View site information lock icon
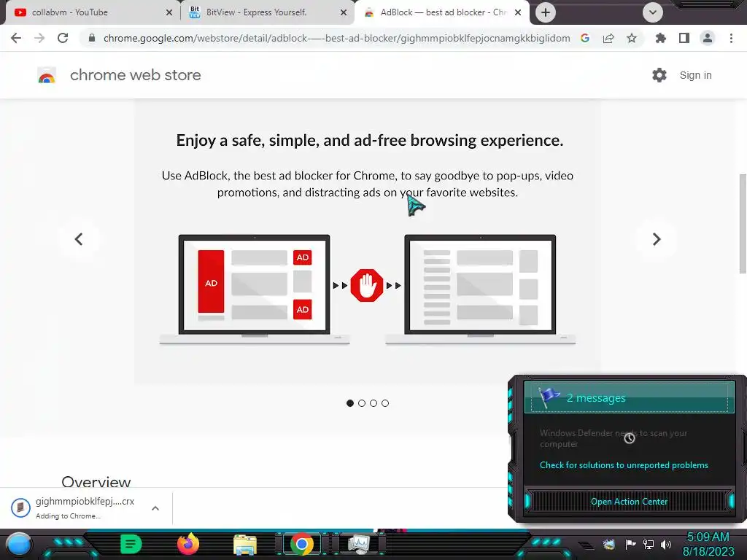 [92, 38]
